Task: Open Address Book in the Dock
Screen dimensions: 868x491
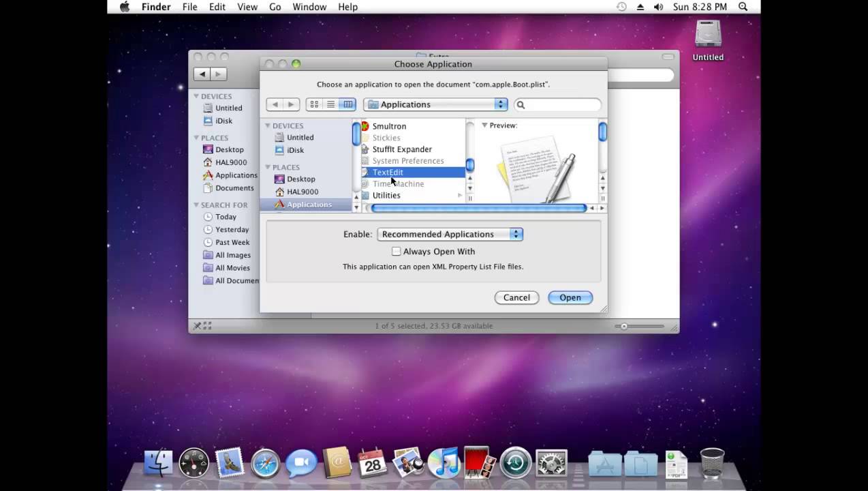Action: (337, 463)
